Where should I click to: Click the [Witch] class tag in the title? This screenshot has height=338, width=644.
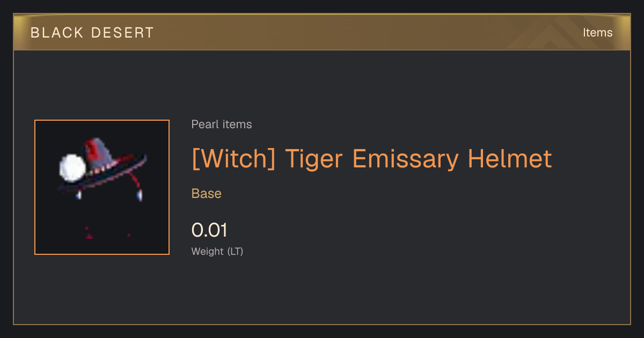(233, 158)
